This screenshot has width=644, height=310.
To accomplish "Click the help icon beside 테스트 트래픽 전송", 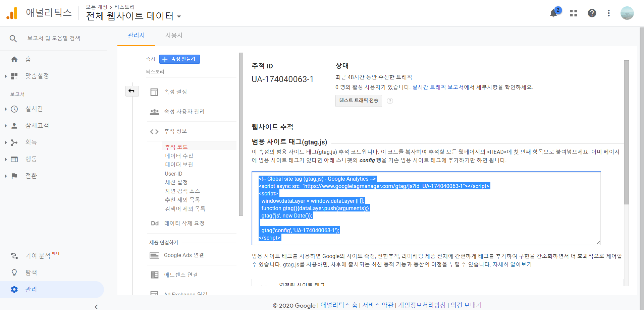I will coord(390,101).
